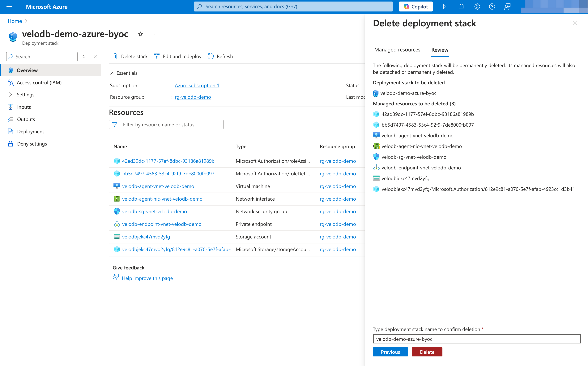This screenshot has height=366, width=588.
Task: Click the help question mark icon
Action: coord(492,7)
